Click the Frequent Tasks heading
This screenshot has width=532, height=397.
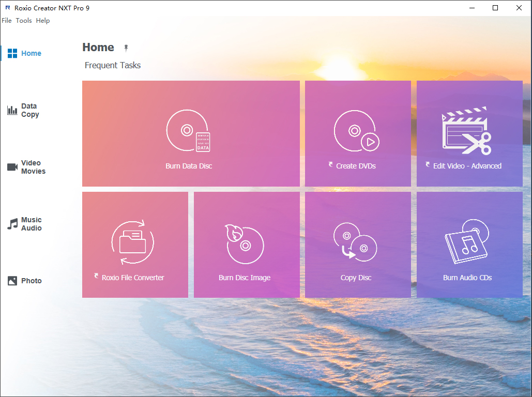[113, 65]
